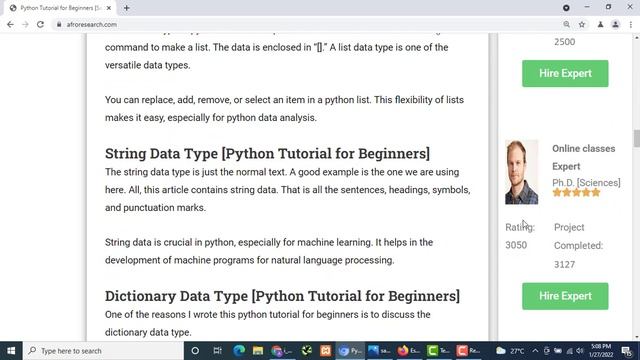Screen dimensions: 640x360
Task: Open the notification center icon
Action: (627, 351)
